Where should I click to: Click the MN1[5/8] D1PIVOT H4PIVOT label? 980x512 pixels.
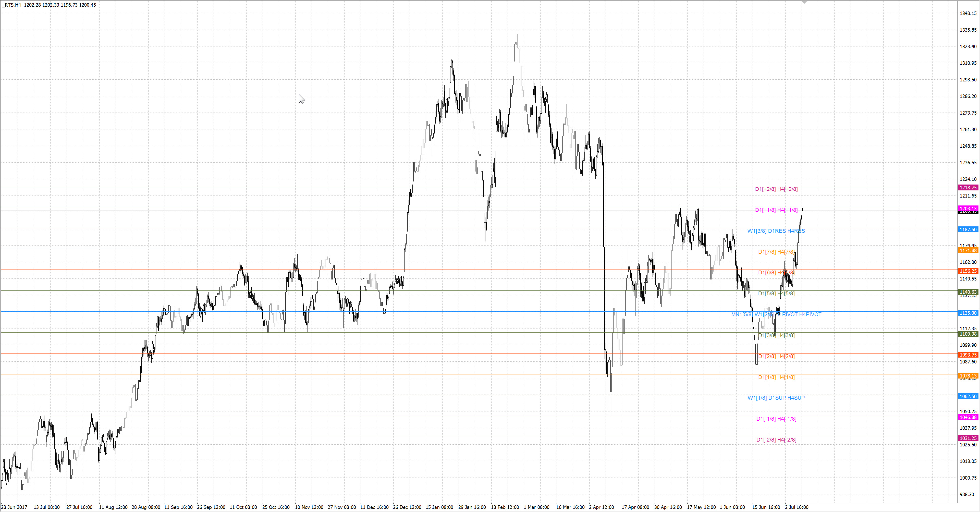pyautogui.click(x=776, y=314)
